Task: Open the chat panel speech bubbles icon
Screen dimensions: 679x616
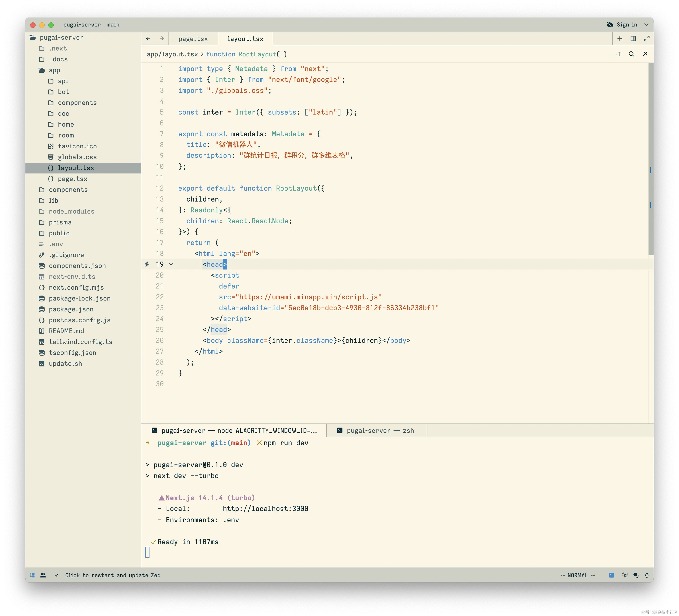Action: (636, 575)
